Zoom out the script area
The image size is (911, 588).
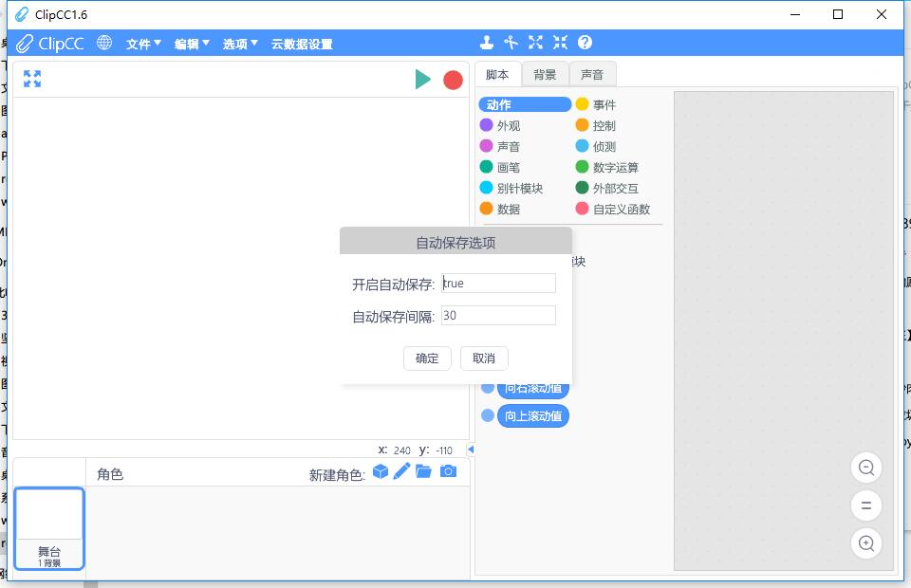[866, 468]
